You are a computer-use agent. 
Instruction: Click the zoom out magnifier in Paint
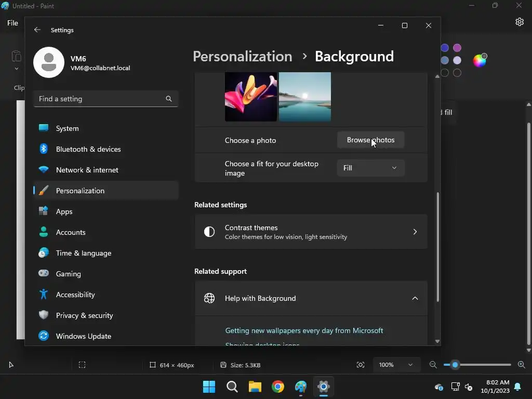pos(433,365)
